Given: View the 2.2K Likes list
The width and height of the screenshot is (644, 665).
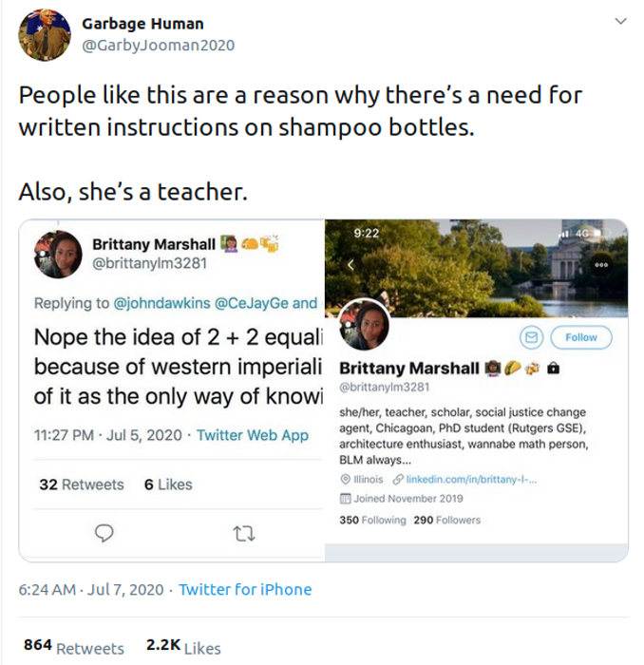Looking at the screenshot, I should pos(183,646).
